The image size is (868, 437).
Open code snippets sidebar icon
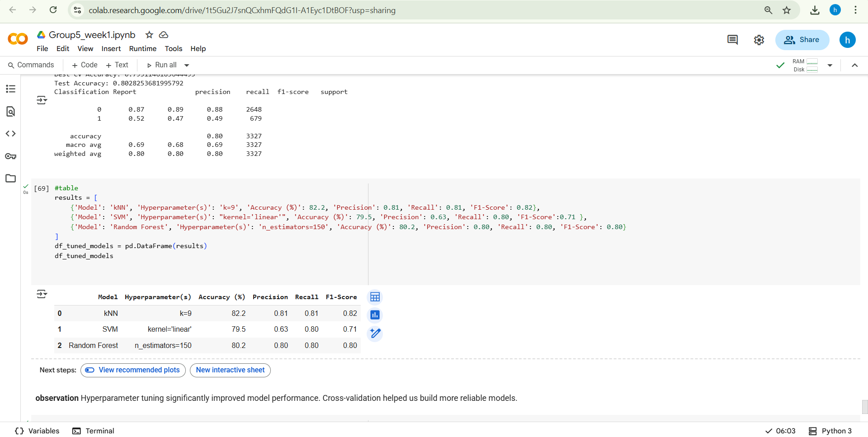tap(10, 134)
